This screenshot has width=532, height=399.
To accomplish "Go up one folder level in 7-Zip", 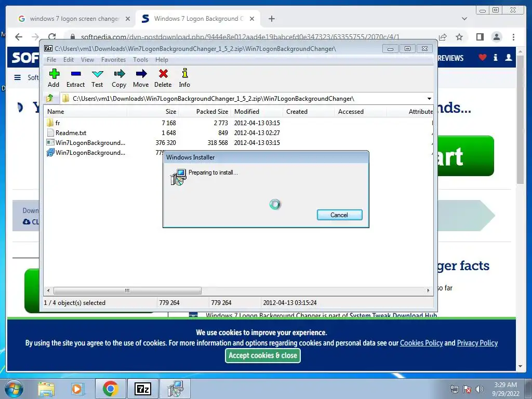I will click(49, 98).
